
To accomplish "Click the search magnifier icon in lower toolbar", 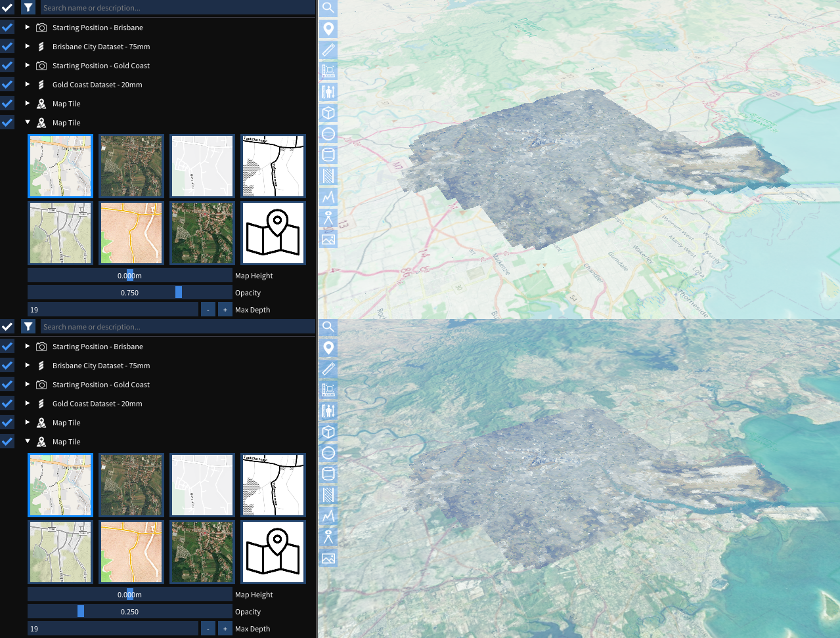I will (328, 327).
